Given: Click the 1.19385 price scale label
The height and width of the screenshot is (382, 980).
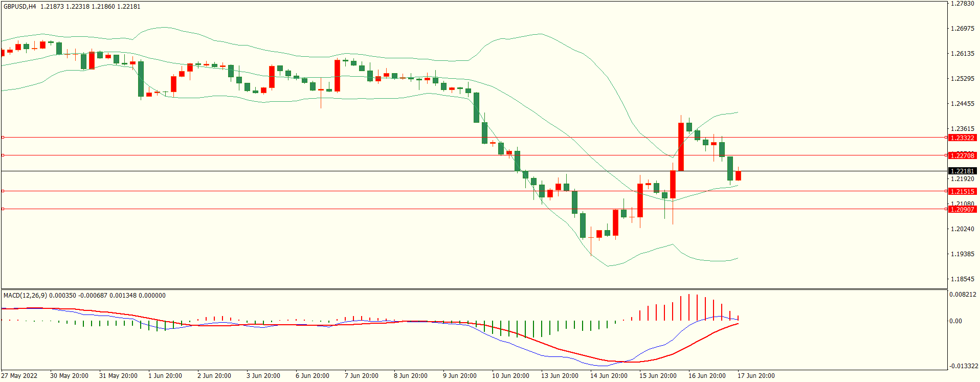Looking at the screenshot, I should tap(962, 254).
